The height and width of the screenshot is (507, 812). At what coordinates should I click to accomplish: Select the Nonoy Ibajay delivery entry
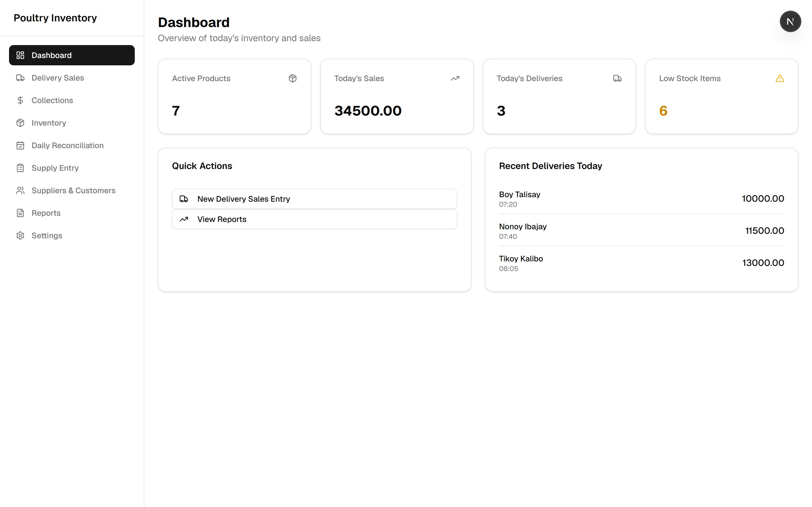(x=641, y=231)
